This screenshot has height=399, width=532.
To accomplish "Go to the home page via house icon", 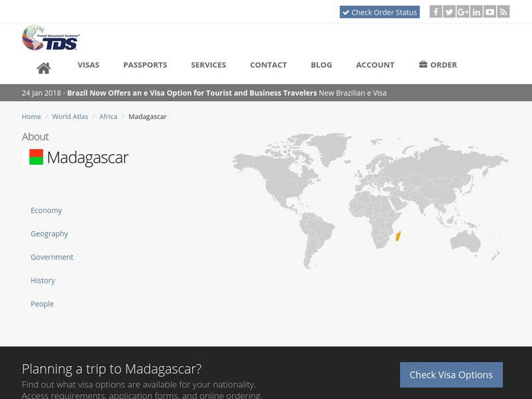I will (x=44, y=68).
